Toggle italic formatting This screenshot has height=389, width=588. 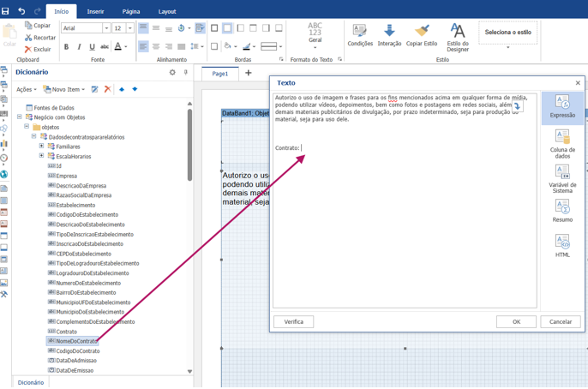pyautogui.click(x=79, y=47)
